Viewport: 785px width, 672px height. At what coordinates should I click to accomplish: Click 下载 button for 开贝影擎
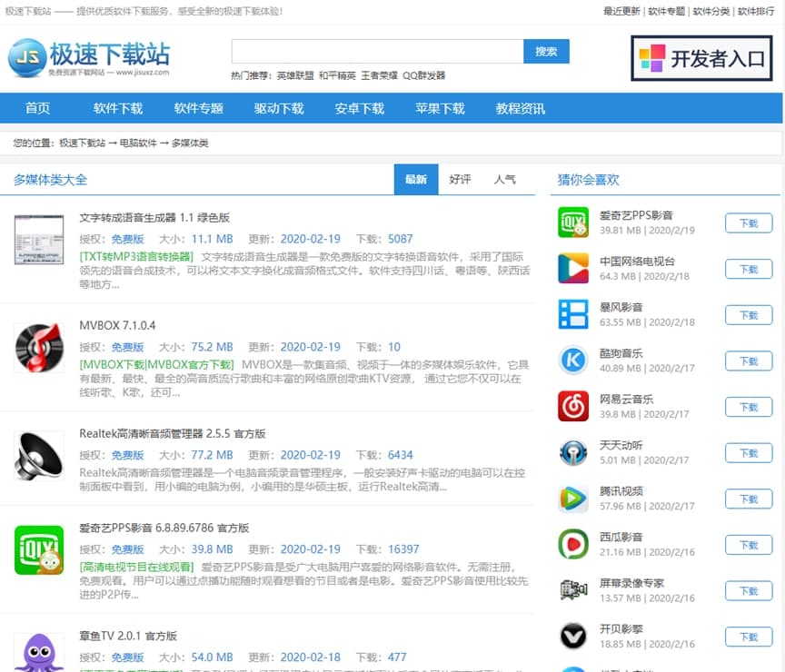pyautogui.click(x=749, y=637)
